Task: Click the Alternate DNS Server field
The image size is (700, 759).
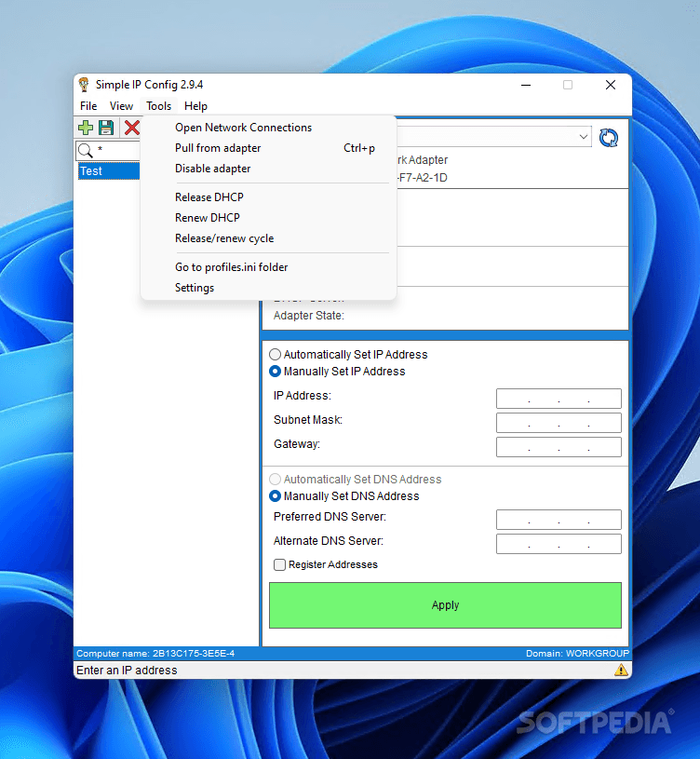Action: pyautogui.click(x=559, y=544)
